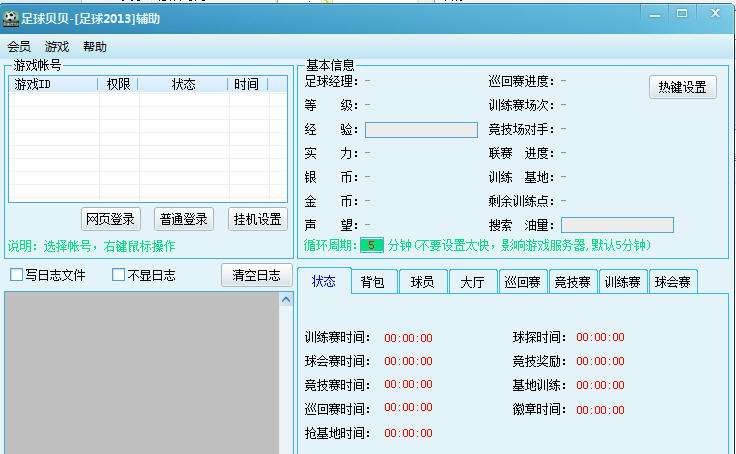Viewport: 736px width, 454px height.
Task: Switch to the 状态 tab
Action: coord(324,281)
